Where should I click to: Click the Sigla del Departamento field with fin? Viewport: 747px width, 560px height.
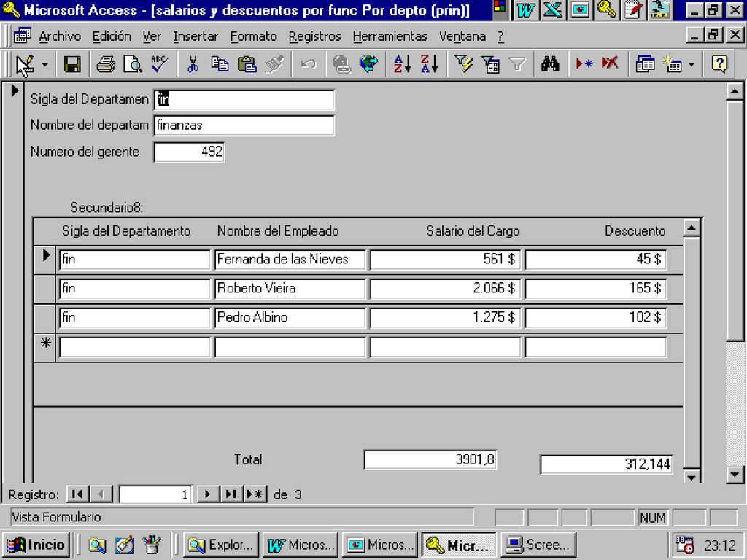244,99
